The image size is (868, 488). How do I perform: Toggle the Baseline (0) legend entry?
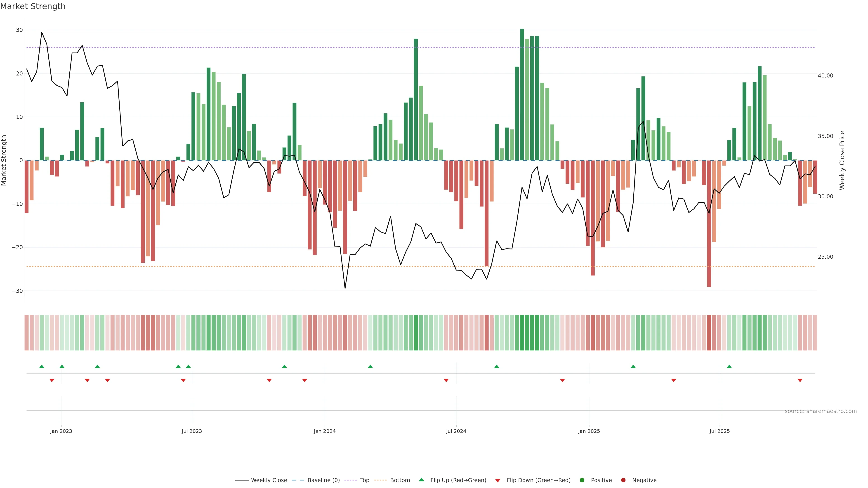(323, 480)
